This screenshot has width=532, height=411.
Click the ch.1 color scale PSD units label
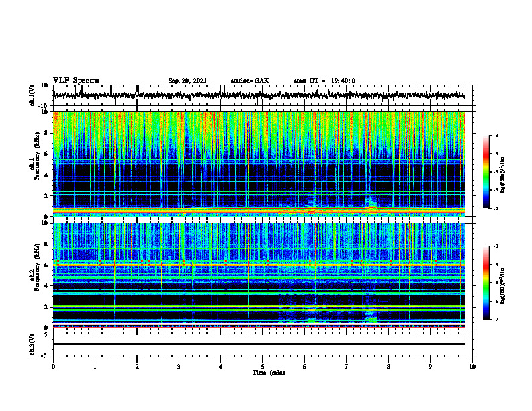tap(503, 175)
